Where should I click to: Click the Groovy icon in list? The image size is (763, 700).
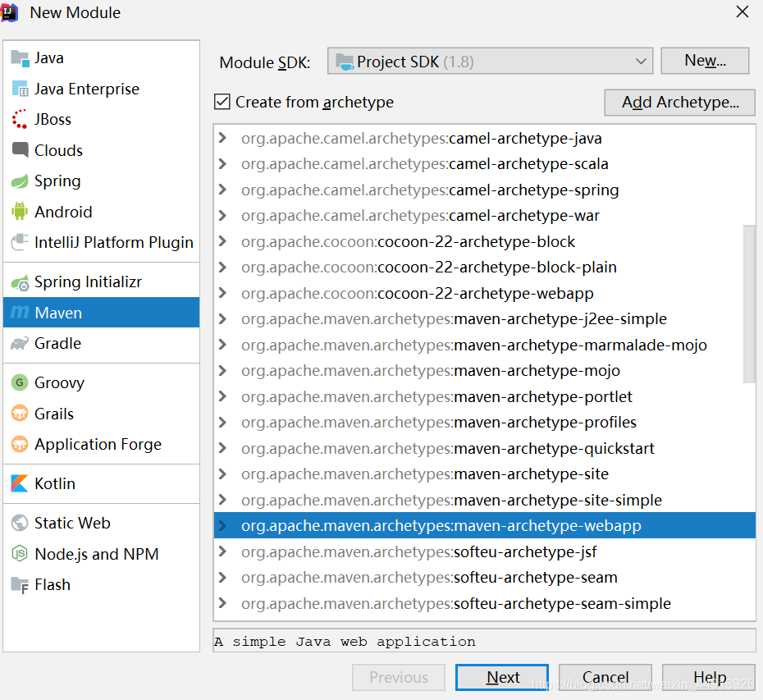(20, 383)
